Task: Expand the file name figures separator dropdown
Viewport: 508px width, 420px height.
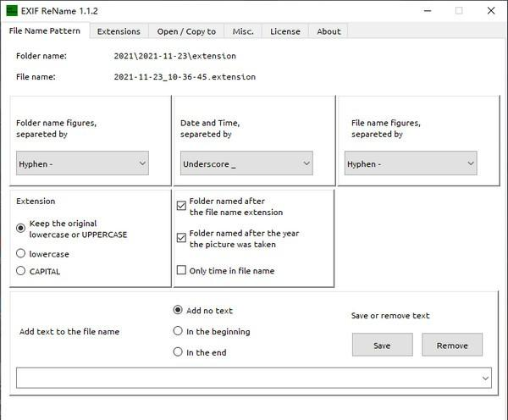Action: [411, 163]
